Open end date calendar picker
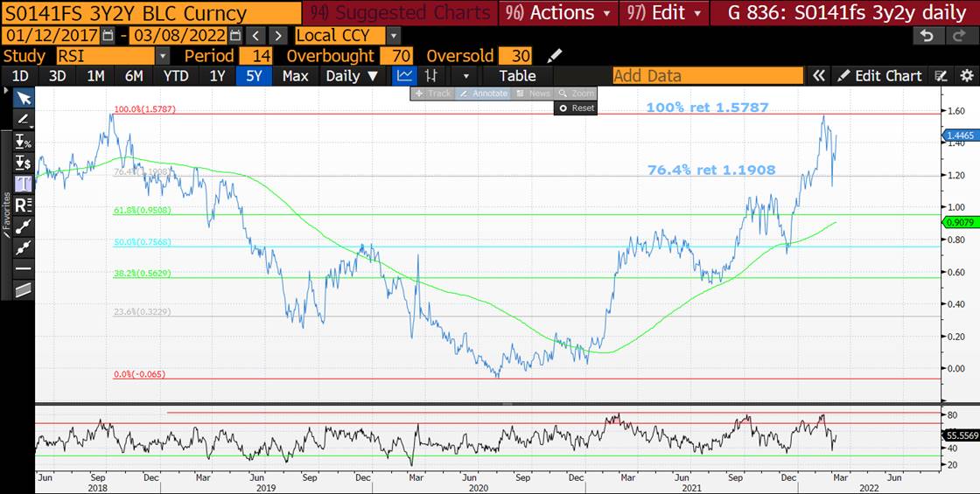The width and height of the screenshot is (980, 494). click(234, 36)
